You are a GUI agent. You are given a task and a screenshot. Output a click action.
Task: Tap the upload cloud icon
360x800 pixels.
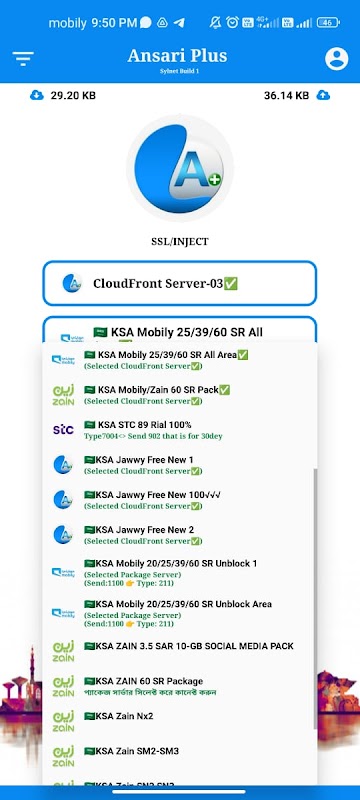323,95
